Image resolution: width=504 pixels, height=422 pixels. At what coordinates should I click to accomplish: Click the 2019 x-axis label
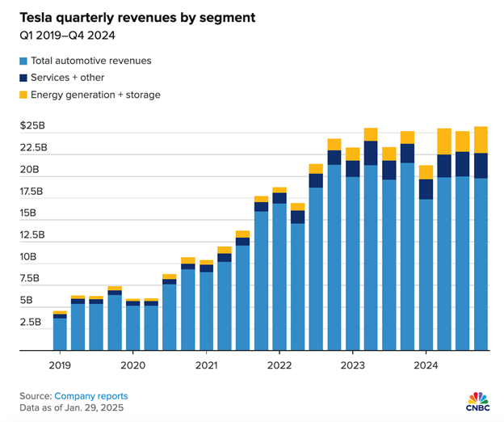pyautogui.click(x=60, y=365)
